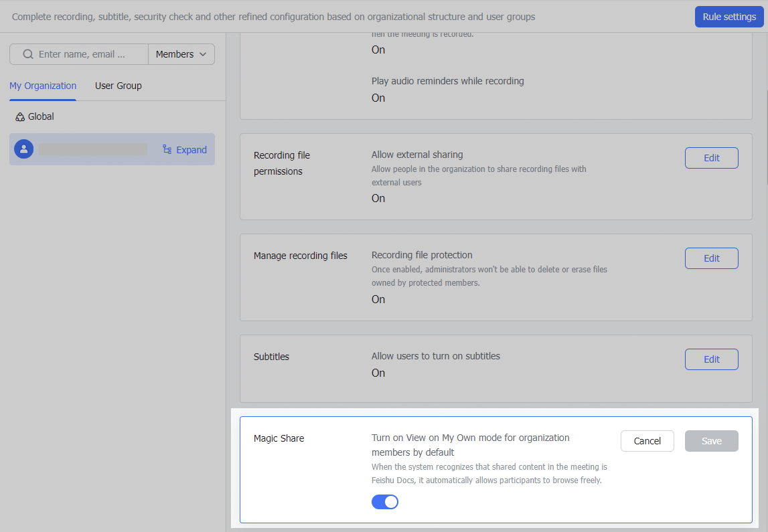Save the Magic Share setting
The image size is (768, 532).
(x=711, y=441)
